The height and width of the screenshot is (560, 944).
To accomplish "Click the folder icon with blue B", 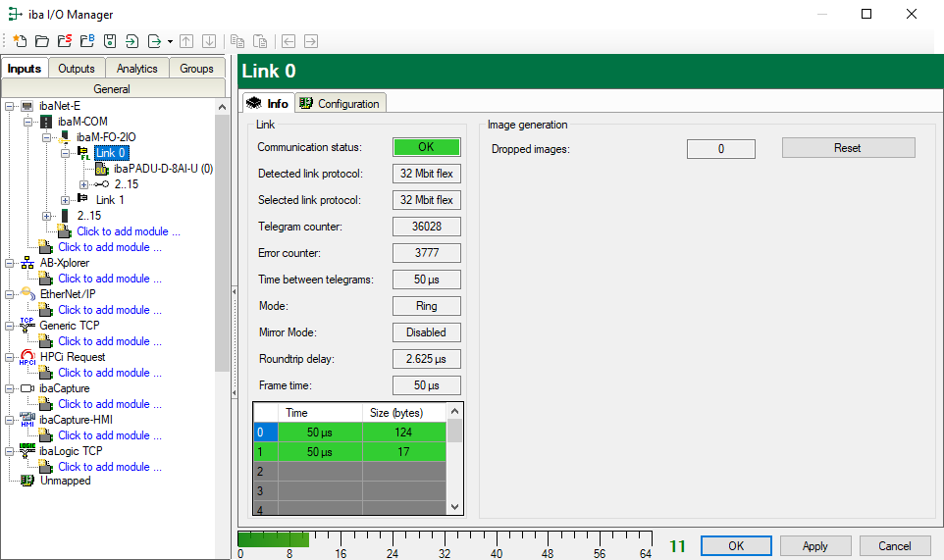I will coord(86,41).
